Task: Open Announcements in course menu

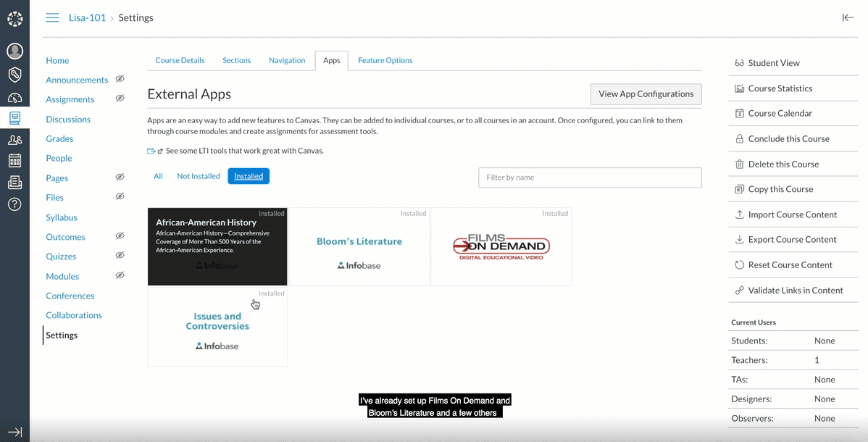Action: (x=77, y=80)
